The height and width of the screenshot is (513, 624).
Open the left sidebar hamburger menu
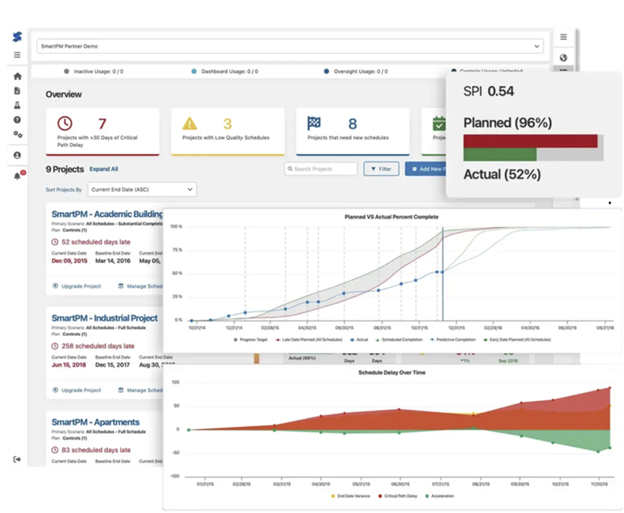click(x=17, y=55)
